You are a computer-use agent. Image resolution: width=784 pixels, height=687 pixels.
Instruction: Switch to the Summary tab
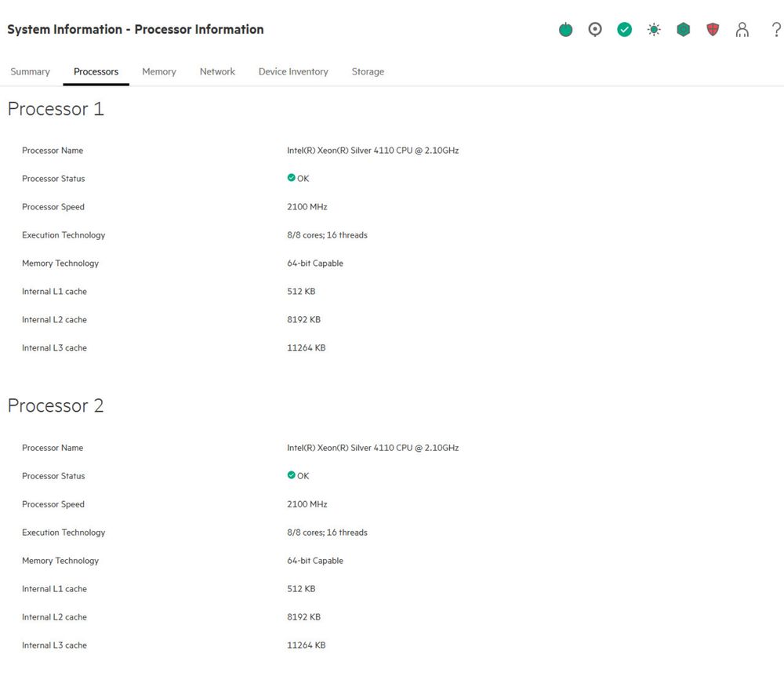click(x=31, y=71)
